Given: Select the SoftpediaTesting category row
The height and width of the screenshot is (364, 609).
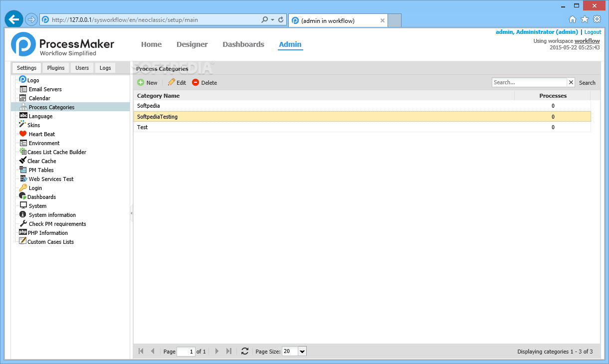Looking at the screenshot, I should pyautogui.click(x=362, y=117).
